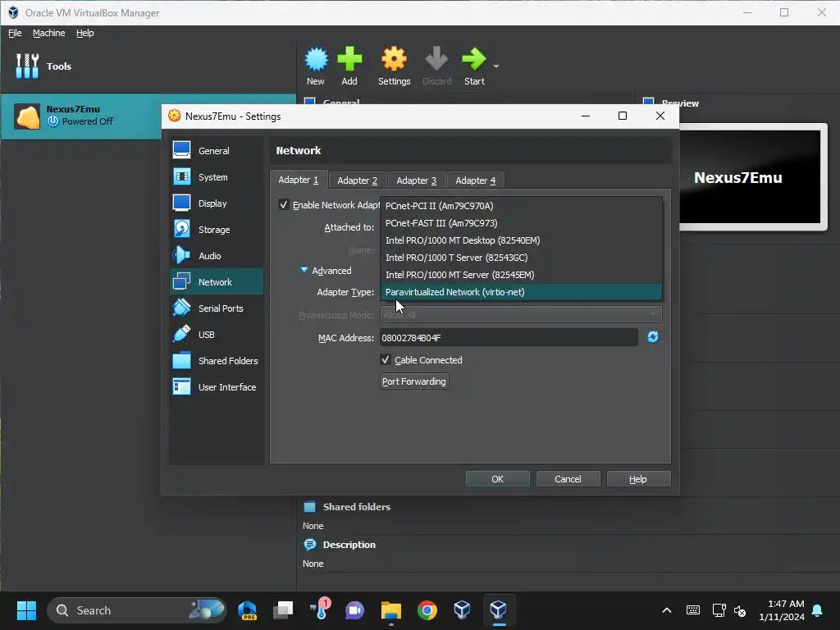The height and width of the screenshot is (630, 840).
Task: Switch to the Adapter 4 tab
Action: (475, 180)
